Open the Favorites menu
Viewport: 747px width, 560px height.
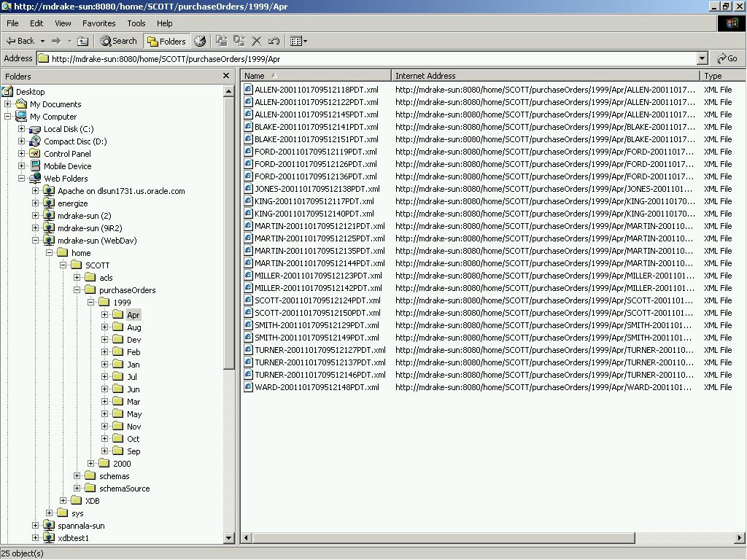(x=98, y=23)
